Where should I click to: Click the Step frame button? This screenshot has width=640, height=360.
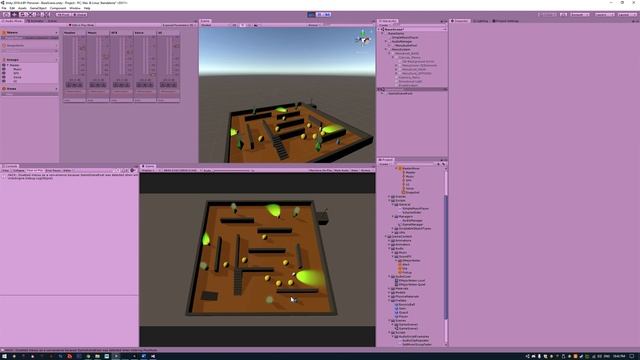pos(327,14)
